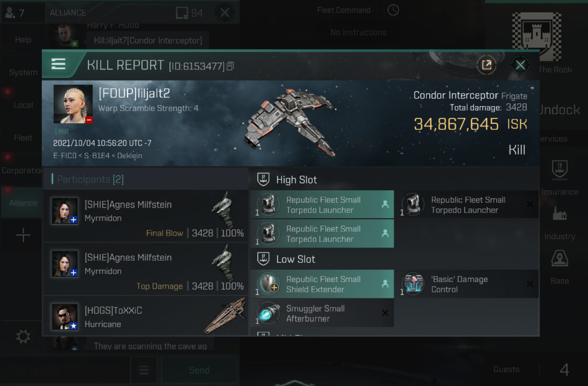The height and width of the screenshot is (386, 588).
Task: Share the kill report externally
Action: [x=487, y=65]
